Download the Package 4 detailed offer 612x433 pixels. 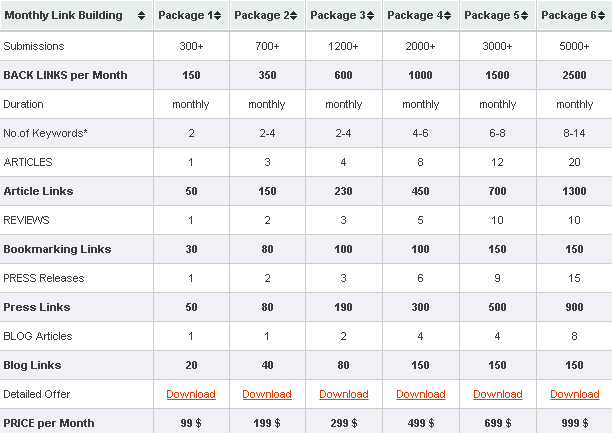421,394
